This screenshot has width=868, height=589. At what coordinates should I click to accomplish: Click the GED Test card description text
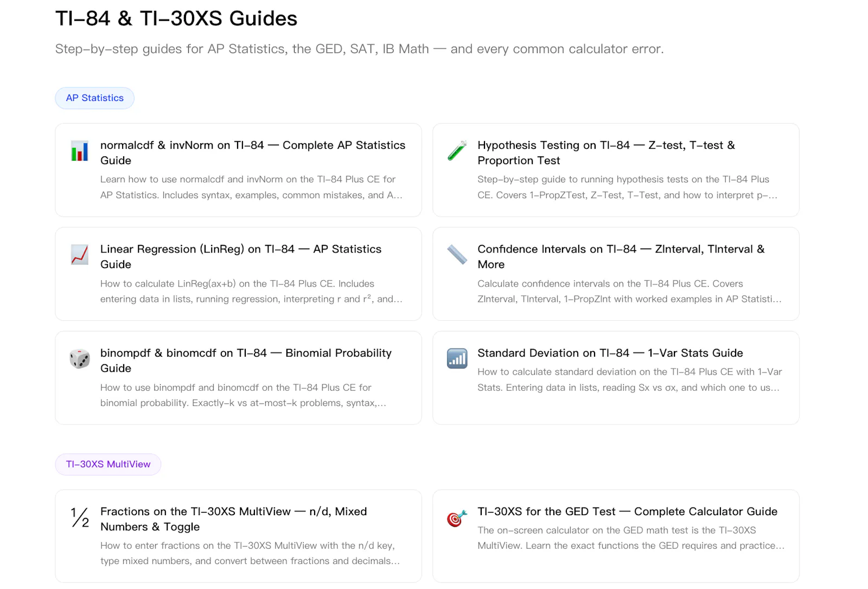coord(631,538)
